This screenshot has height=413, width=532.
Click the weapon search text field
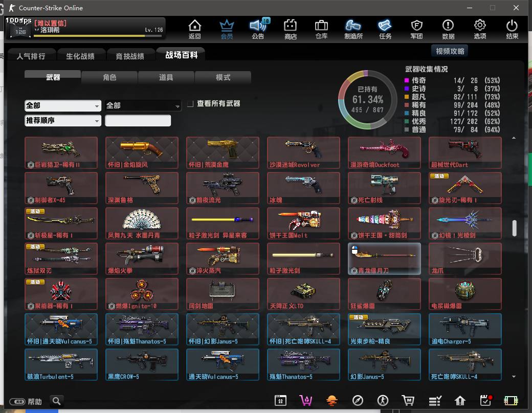[138, 120]
